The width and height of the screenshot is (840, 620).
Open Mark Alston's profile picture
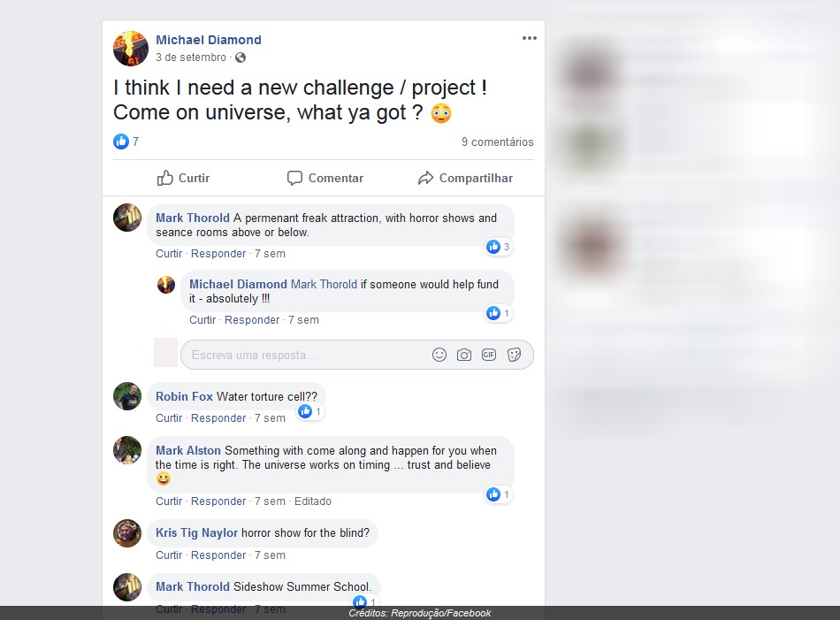click(x=127, y=450)
